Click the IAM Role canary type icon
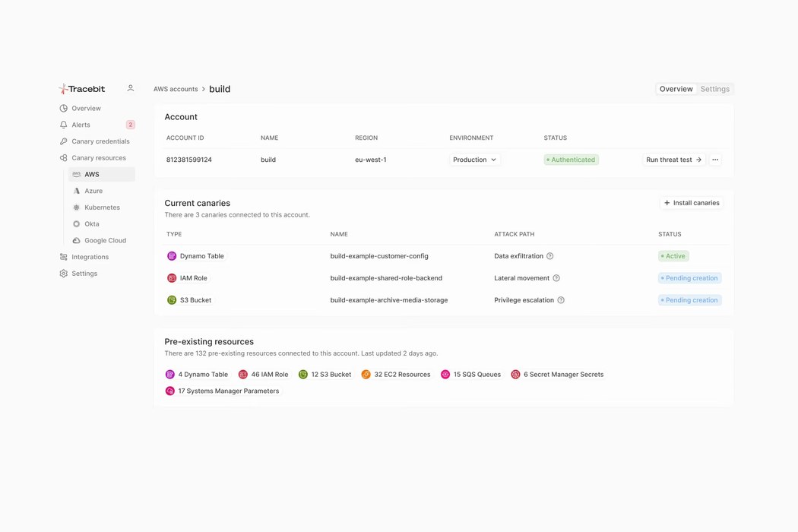The height and width of the screenshot is (532, 798). (x=172, y=278)
